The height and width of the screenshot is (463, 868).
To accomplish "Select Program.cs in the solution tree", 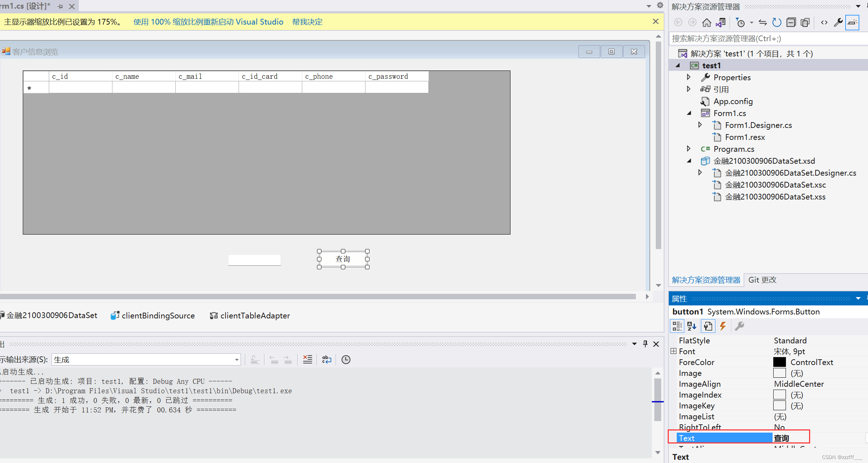I will [x=734, y=149].
